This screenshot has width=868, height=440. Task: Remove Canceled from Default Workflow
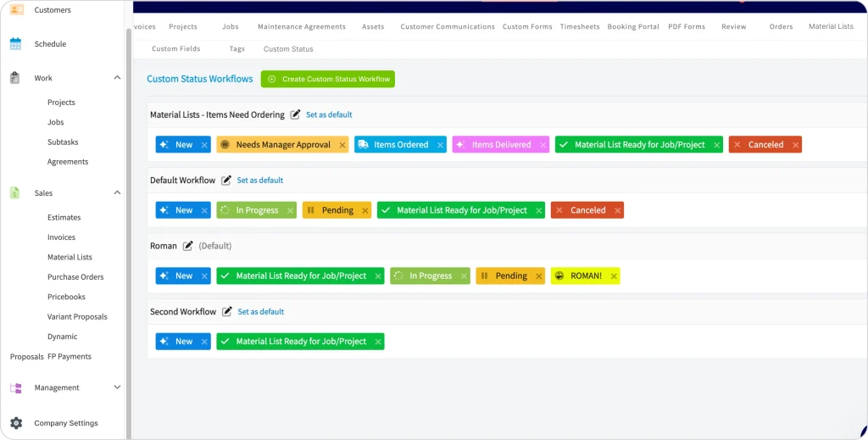pos(617,211)
